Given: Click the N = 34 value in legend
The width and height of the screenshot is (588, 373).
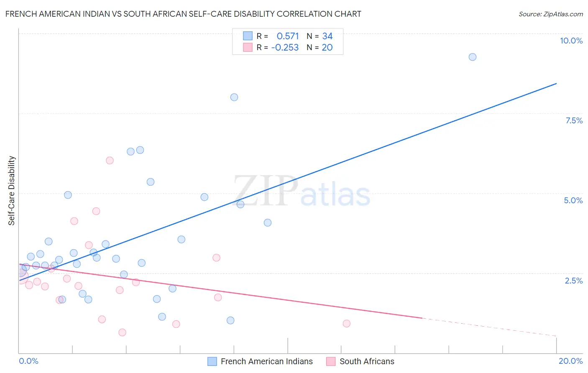Looking at the screenshot, I should tap(320, 36).
